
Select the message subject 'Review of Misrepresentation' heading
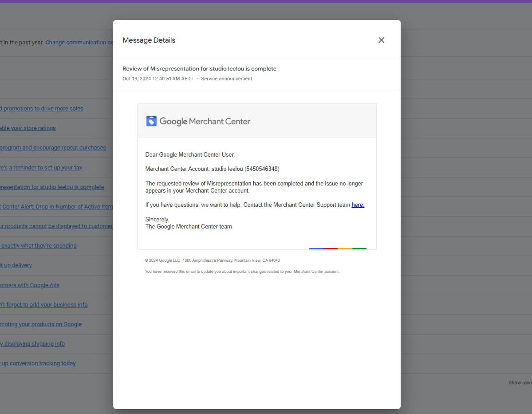200,69
